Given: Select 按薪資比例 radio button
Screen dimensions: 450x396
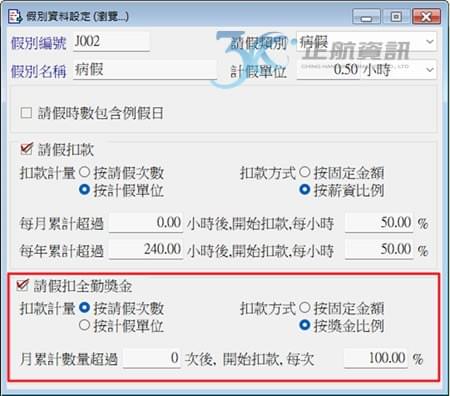Looking at the screenshot, I should [305, 190].
